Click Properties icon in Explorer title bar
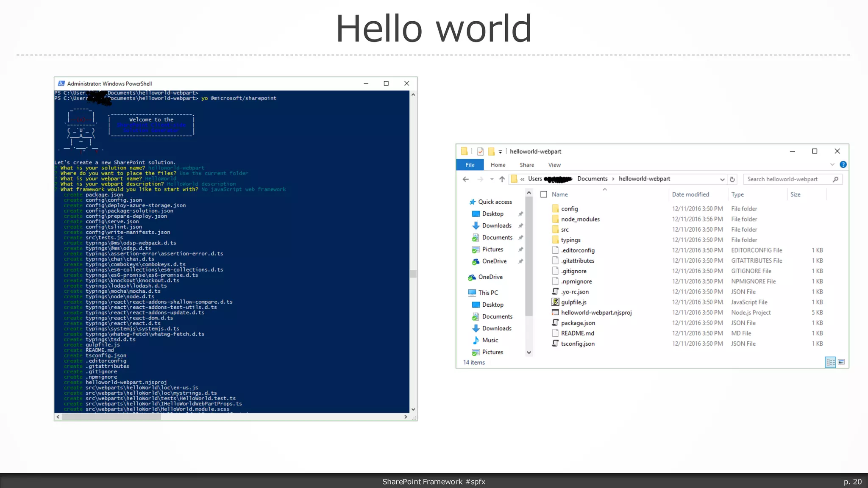The height and width of the screenshot is (488, 868). [480, 152]
